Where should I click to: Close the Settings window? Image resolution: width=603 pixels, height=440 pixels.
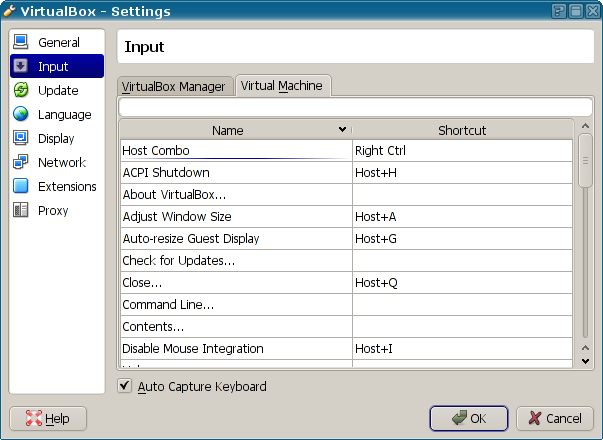tap(592, 12)
